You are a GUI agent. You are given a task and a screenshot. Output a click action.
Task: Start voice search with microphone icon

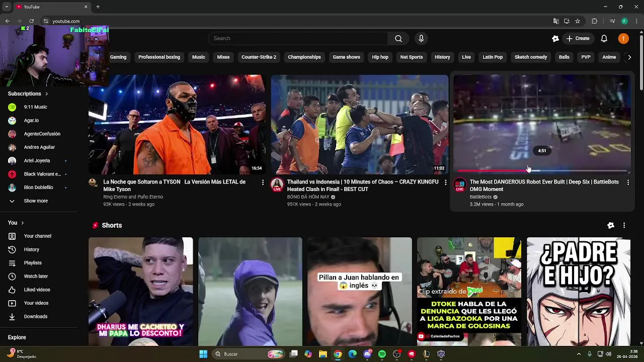[421, 39]
